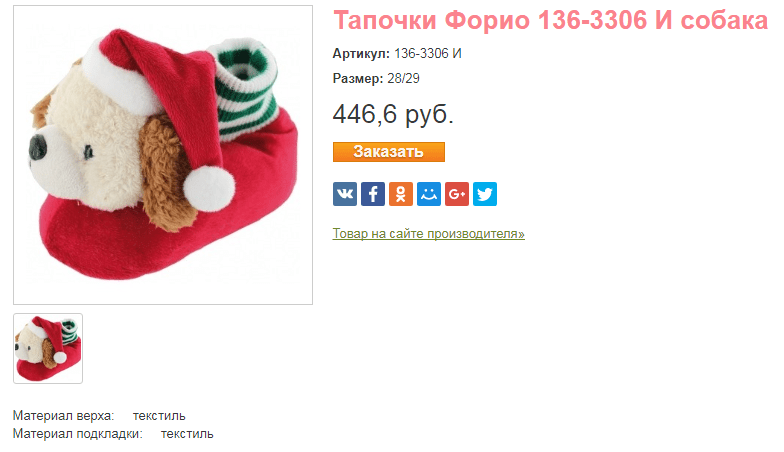
Task: Tweet the product via the Twitter icon
Action: pos(485,194)
